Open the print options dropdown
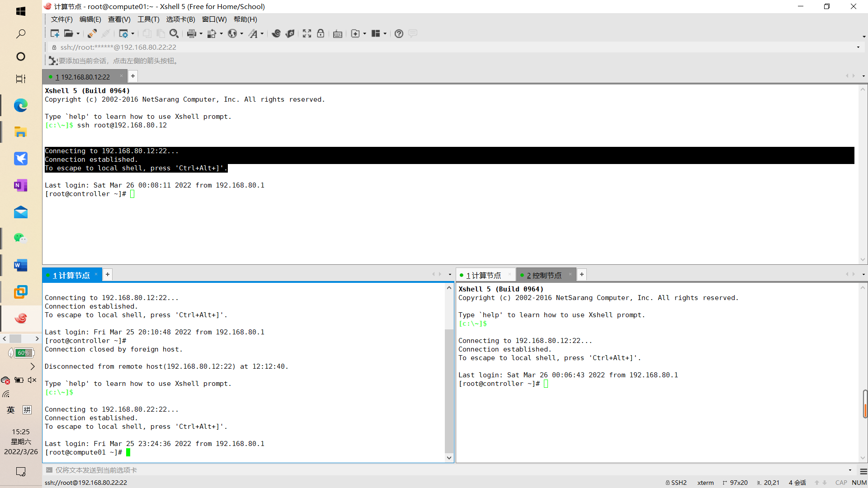The width and height of the screenshot is (868, 488). click(x=200, y=33)
